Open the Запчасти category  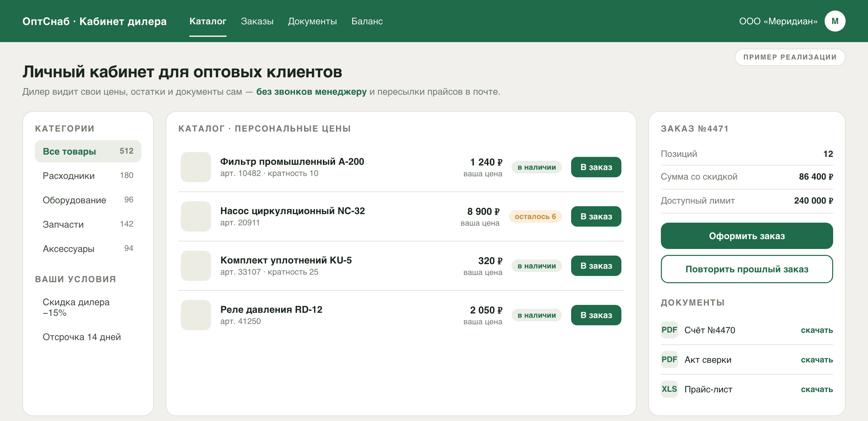pos(88,224)
